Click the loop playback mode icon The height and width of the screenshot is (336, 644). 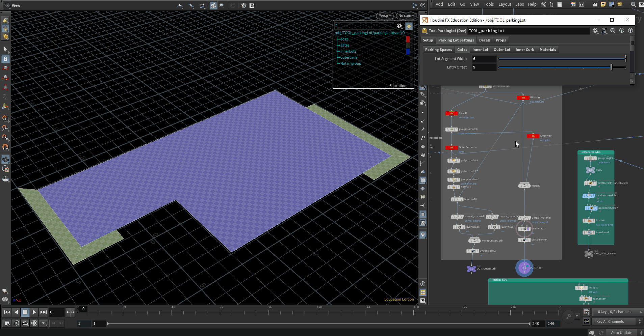click(x=25, y=323)
